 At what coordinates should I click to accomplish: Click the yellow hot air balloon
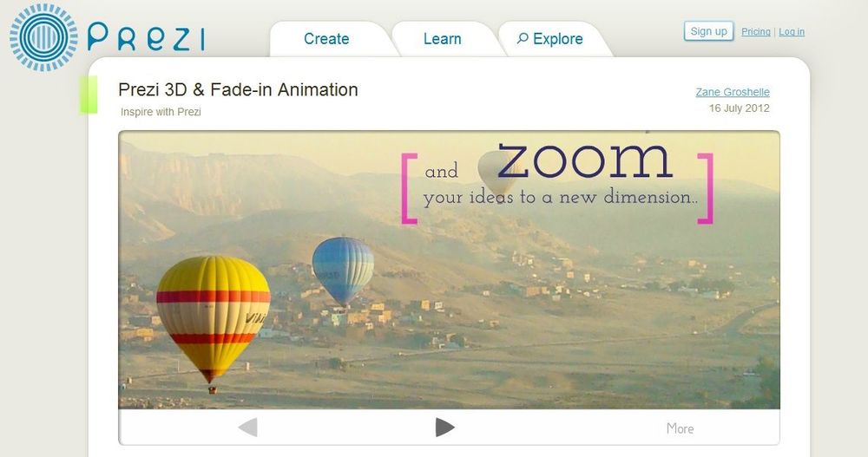pyautogui.click(x=214, y=318)
